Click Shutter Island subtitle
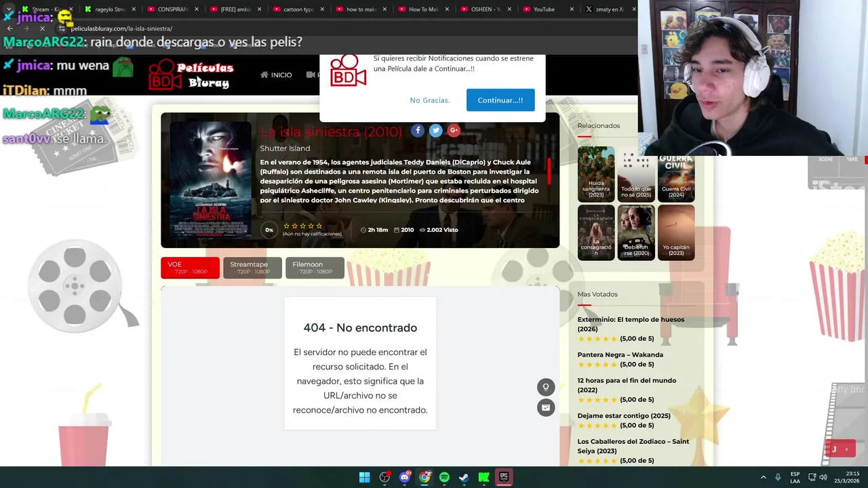The height and width of the screenshot is (488, 868). (x=285, y=148)
